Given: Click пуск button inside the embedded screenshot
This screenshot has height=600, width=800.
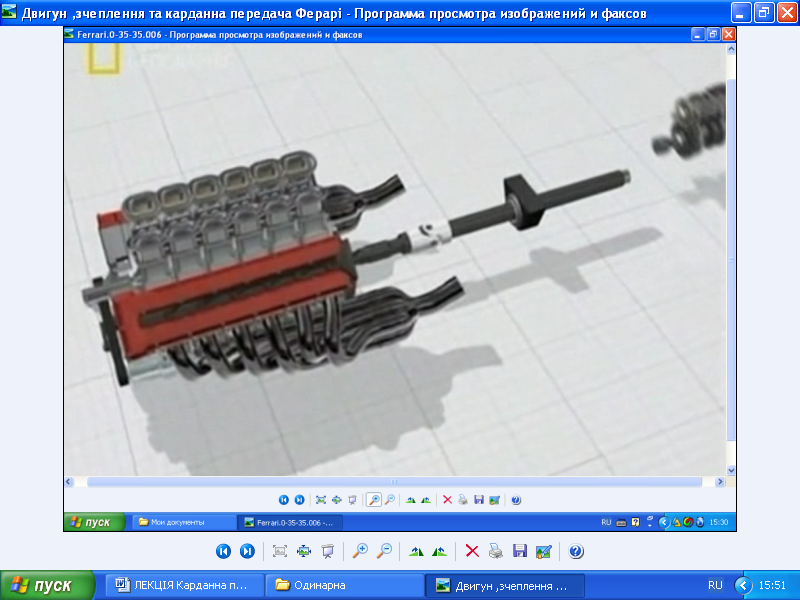Looking at the screenshot, I should (x=94, y=522).
